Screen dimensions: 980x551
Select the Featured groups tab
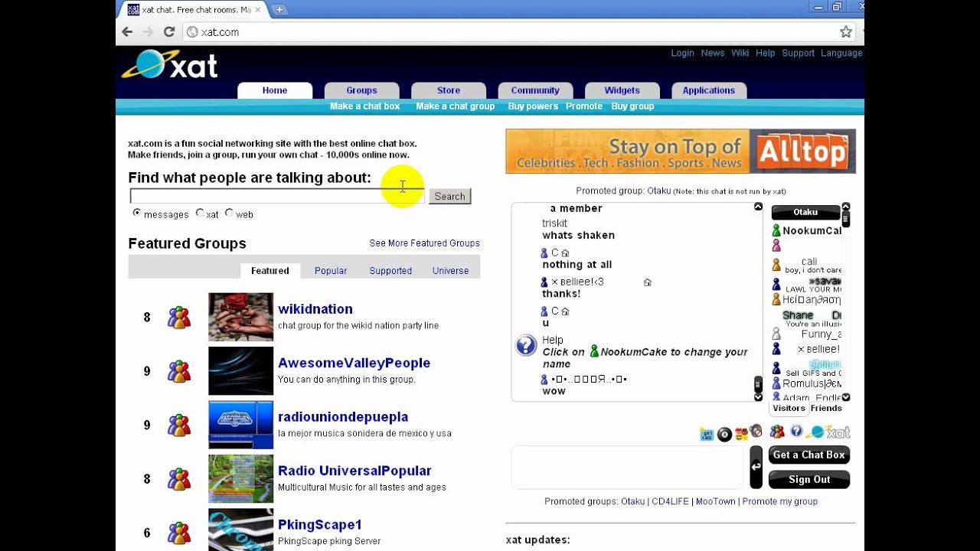270,271
